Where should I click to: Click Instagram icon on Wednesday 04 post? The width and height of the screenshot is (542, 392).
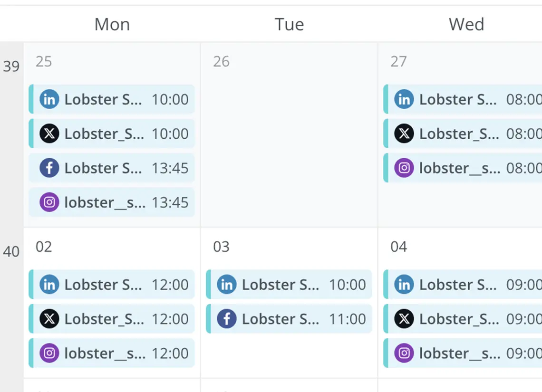coord(404,353)
